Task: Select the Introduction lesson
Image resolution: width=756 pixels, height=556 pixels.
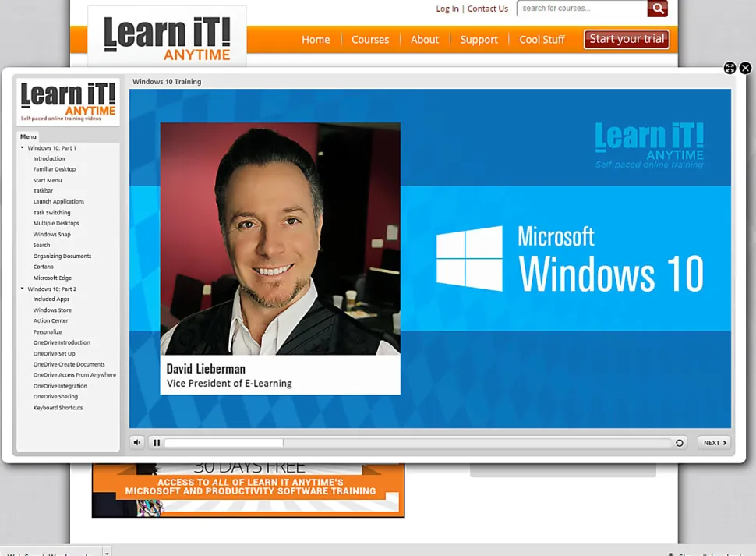Action: click(48, 158)
